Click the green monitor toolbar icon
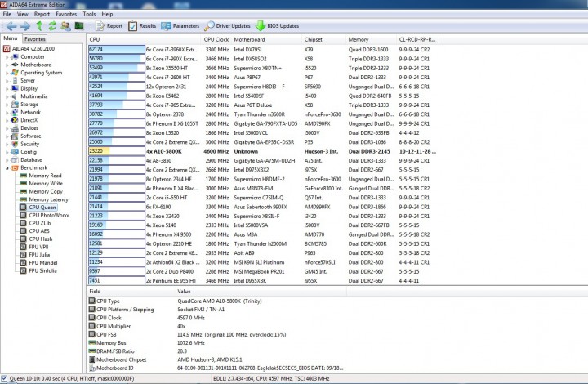 pyautogui.click(x=79, y=26)
